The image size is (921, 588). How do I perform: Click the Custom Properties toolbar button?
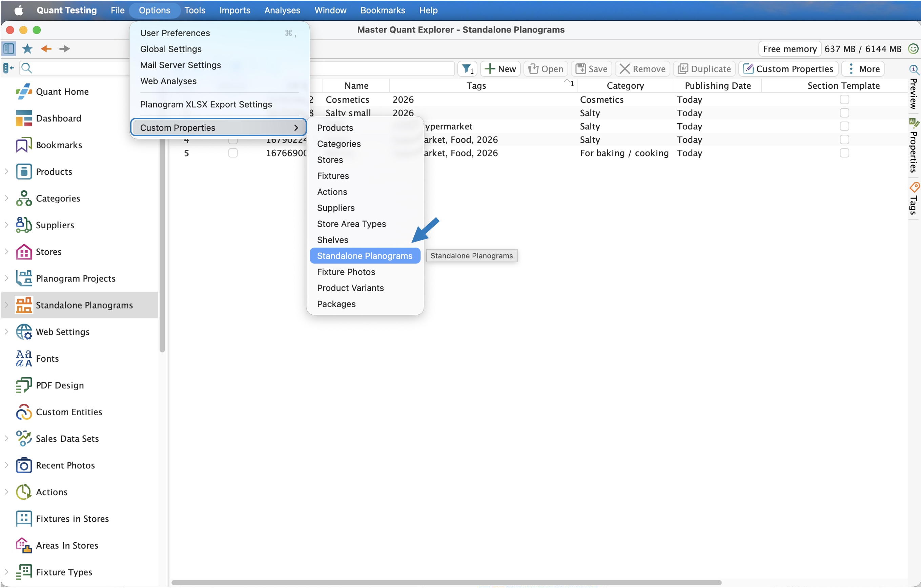[x=789, y=69]
